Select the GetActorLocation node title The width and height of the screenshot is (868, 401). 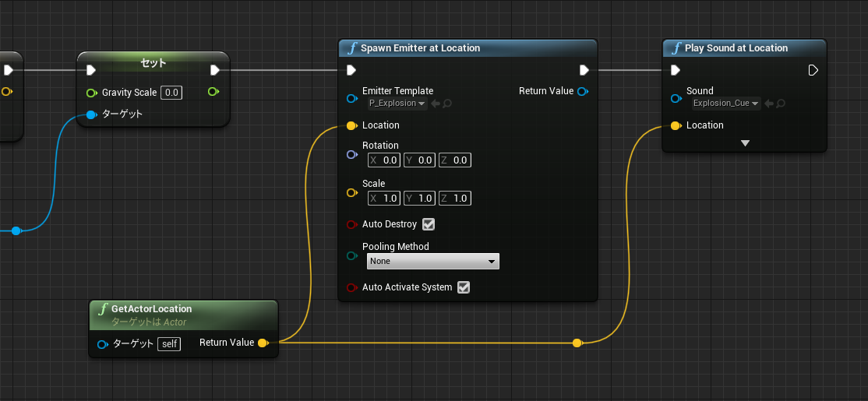click(x=152, y=308)
